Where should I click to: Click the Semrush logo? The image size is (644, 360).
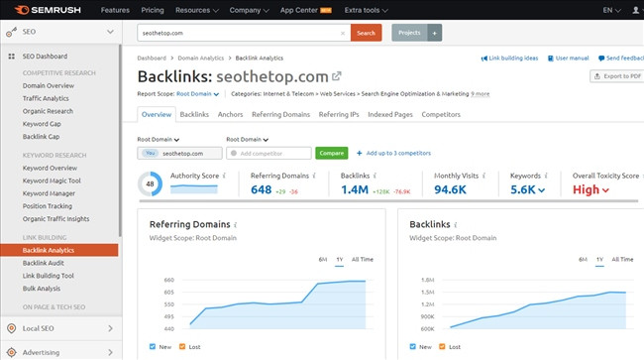click(48, 10)
